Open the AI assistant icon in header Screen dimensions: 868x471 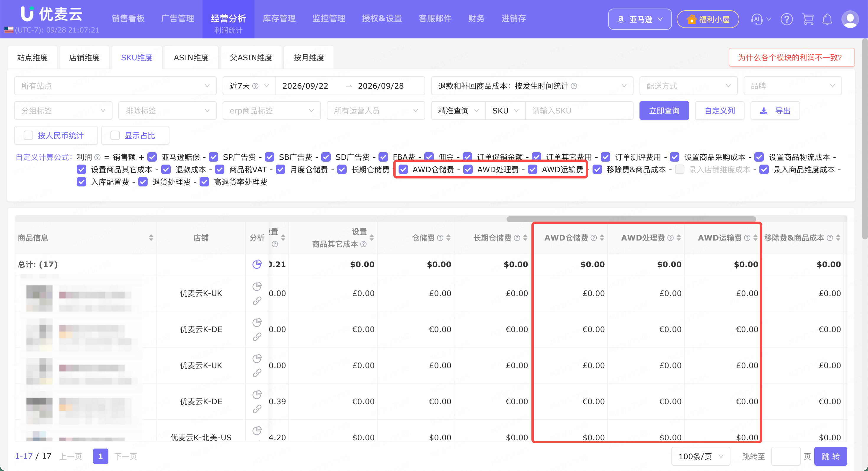click(x=756, y=19)
